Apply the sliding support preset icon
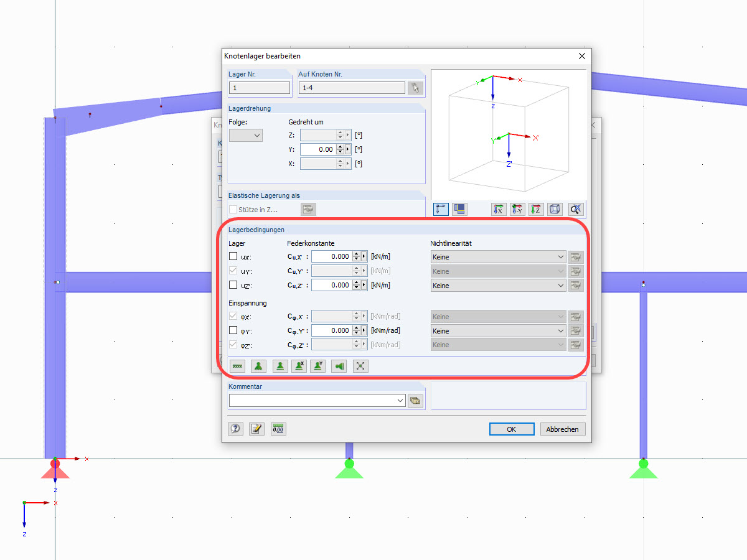 [x=280, y=366]
